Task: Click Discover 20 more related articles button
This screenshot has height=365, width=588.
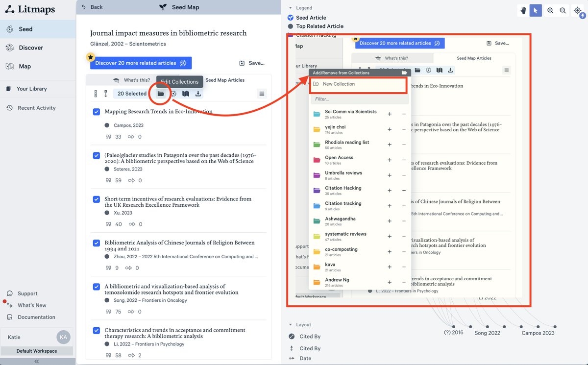Action: click(141, 63)
